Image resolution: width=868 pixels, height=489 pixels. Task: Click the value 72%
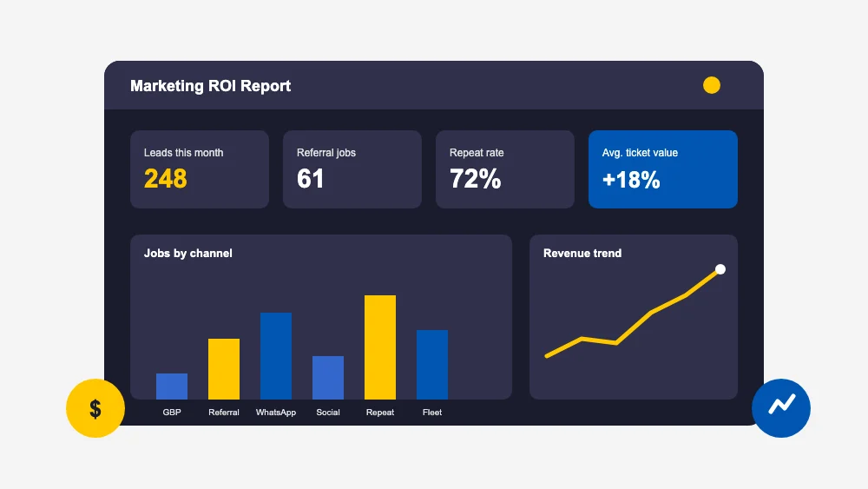[x=475, y=179]
